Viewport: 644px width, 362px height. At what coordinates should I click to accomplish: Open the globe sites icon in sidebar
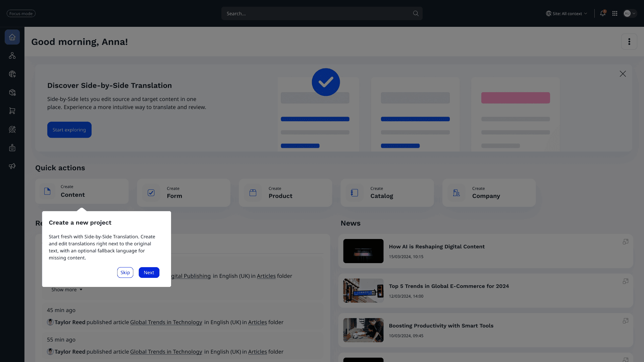(x=12, y=74)
